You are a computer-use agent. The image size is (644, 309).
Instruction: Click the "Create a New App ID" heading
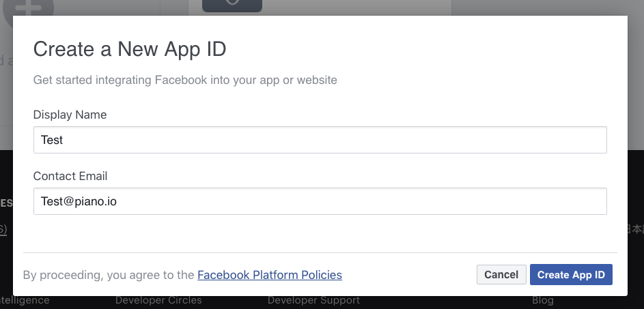click(x=130, y=49)
